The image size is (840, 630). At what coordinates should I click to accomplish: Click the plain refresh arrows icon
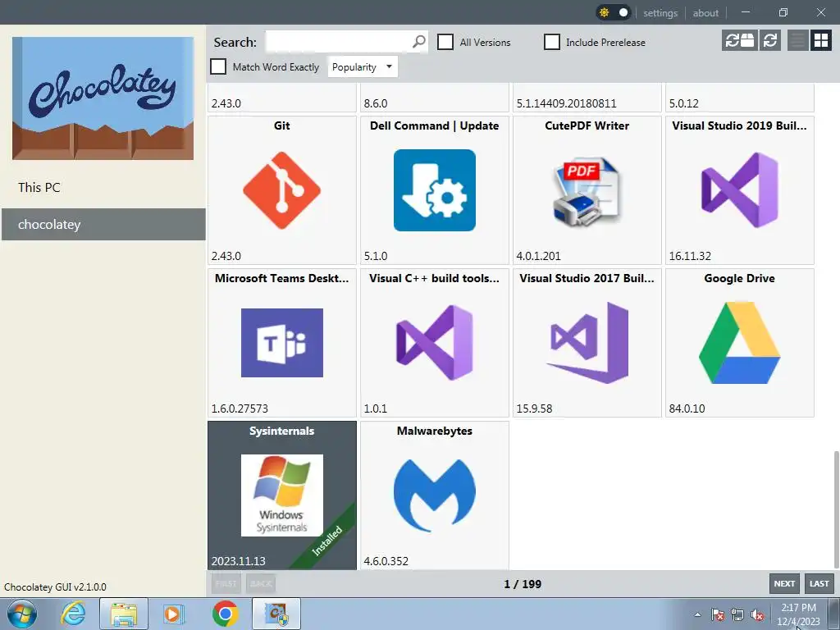pos(769,40)
